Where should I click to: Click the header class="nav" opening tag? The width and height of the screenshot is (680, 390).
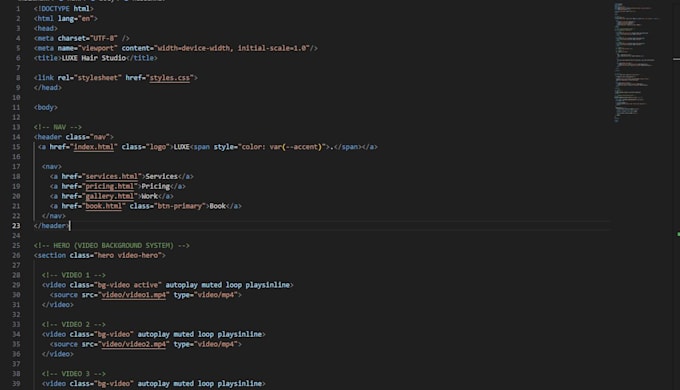[x=74, y=137]
